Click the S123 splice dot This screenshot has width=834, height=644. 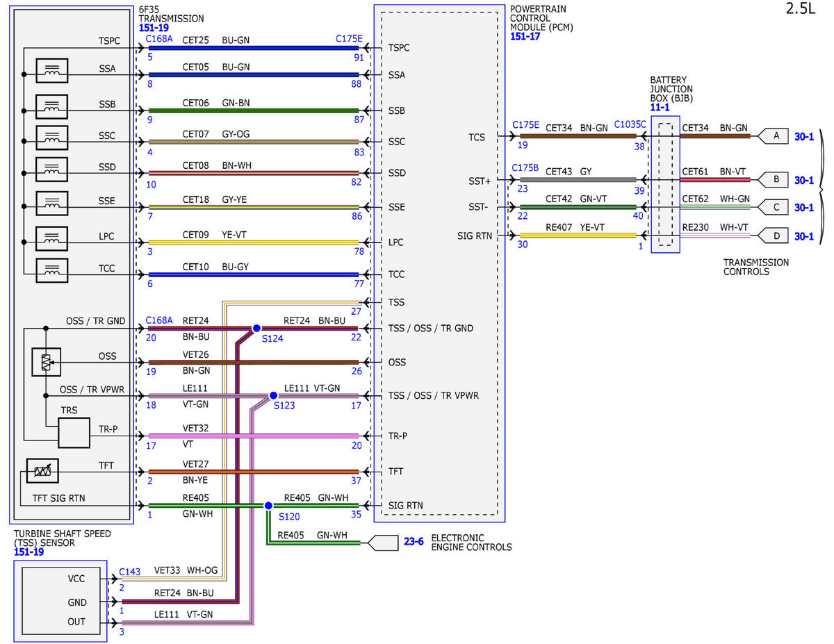click(273, 396)
